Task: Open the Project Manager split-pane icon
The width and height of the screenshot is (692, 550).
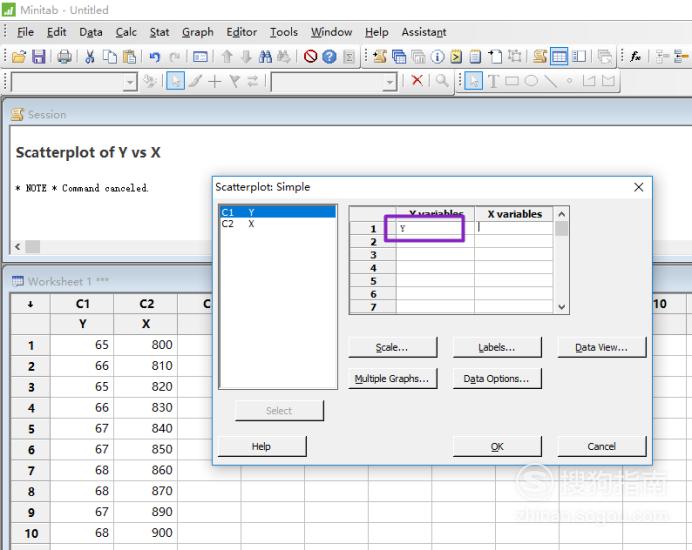Action: click(579, 57)
